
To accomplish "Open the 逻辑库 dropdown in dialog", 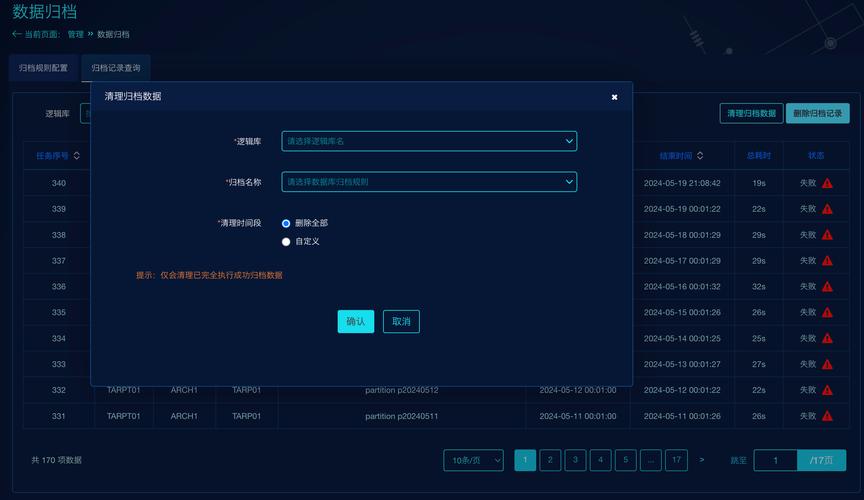I will click(429, 141).
